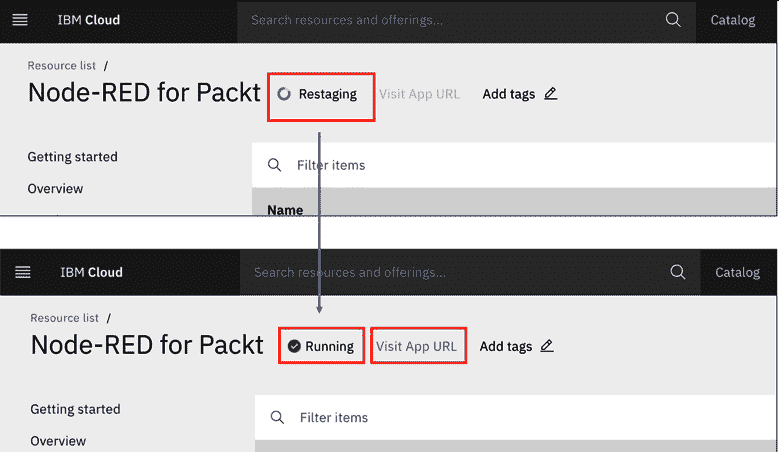The width and height of the screenshot is (779, 452).
Task: Select Getting started in top panel sidebar
Action: pos(73,157)
